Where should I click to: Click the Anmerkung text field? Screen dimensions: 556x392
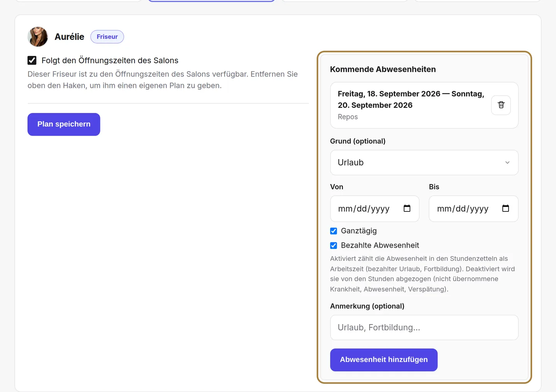pos(424,328)
